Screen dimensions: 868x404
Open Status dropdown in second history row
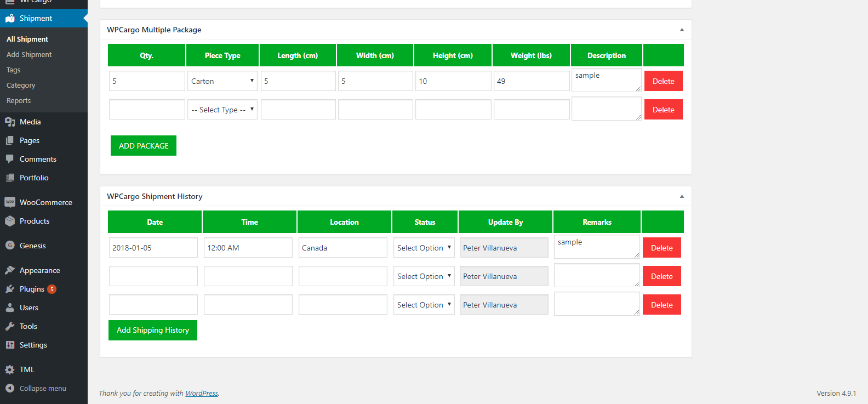[424, 276]
